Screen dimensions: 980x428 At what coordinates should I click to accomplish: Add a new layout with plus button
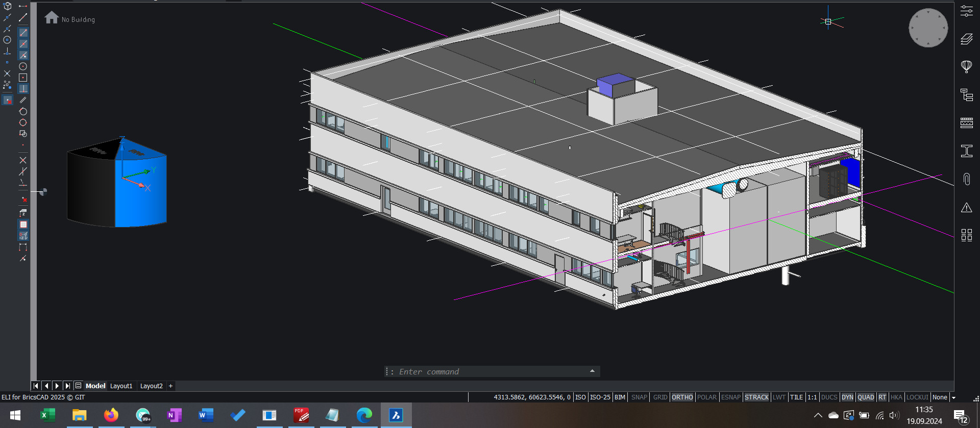click(x=170, y=386)
